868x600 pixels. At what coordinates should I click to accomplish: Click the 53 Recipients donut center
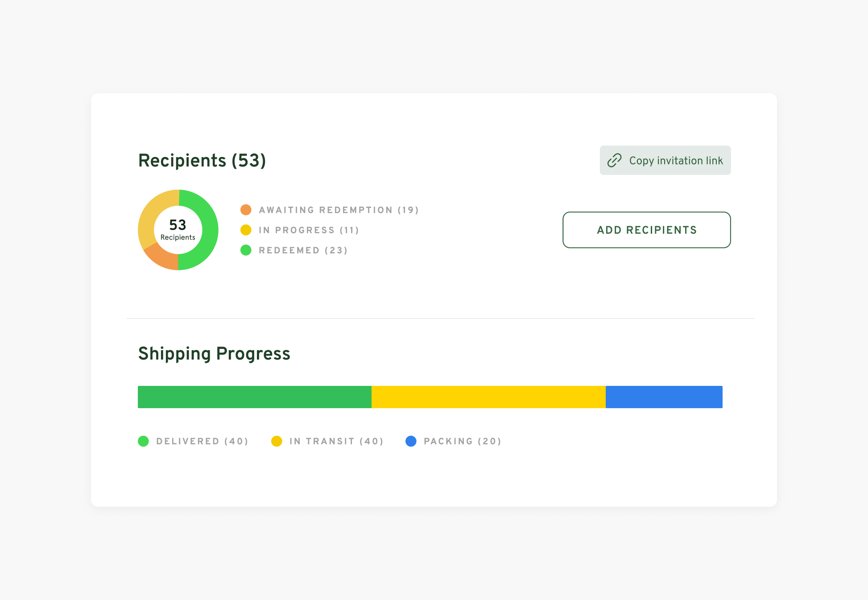pyautogui.click(x=178, y=230)
